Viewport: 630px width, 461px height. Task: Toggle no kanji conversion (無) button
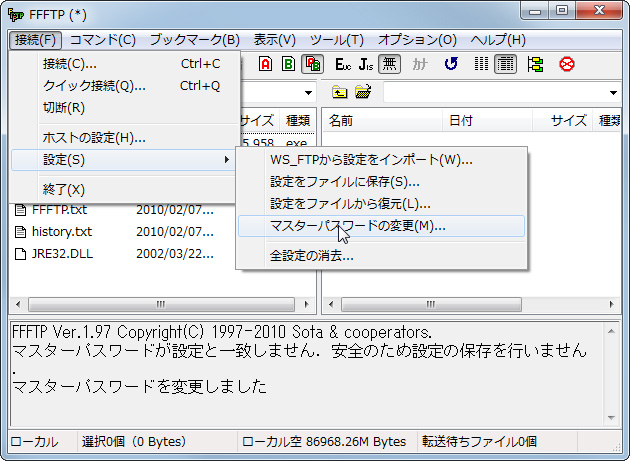(x=389, y=64)
